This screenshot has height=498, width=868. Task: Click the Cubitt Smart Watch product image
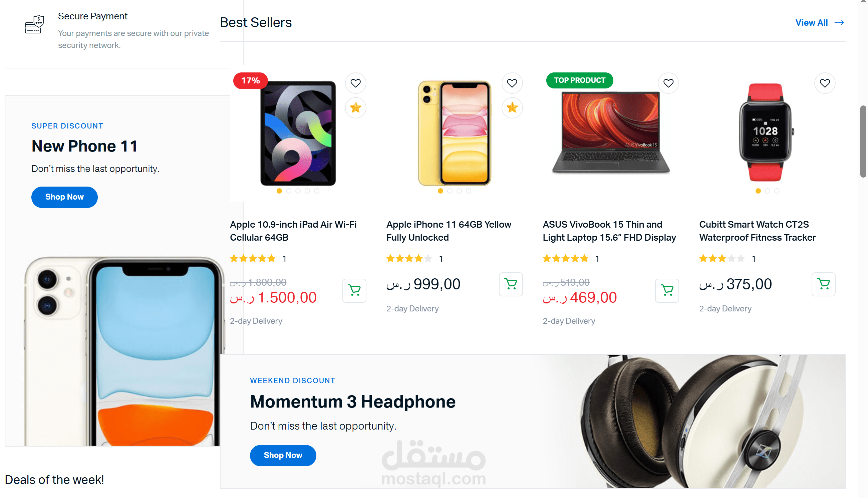[766, 133]
